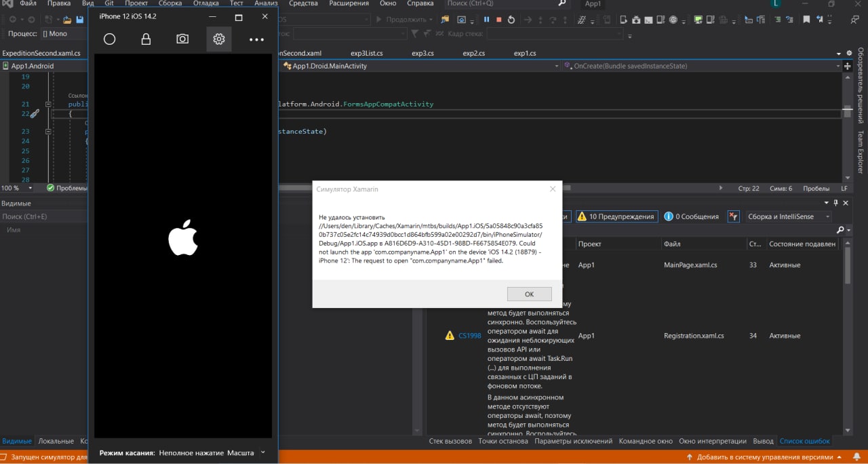Open the CS1998 warning code link

coord(469,336)
